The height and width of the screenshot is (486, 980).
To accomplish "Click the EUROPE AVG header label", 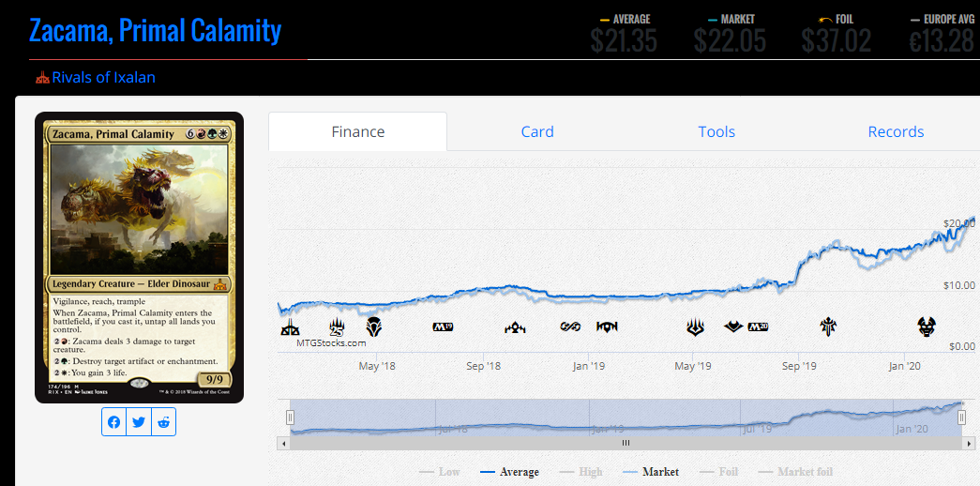I will tap(949, 20).
